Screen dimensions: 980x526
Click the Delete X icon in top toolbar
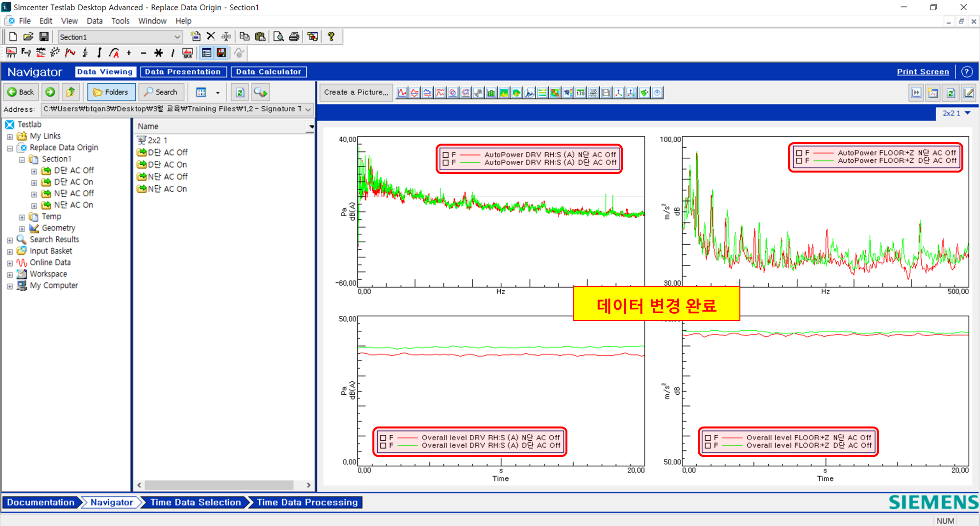coord(211,36)
